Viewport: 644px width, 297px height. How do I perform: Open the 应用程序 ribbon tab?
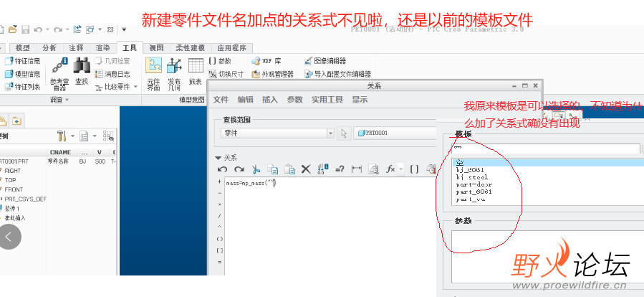[x=231, y=48]
